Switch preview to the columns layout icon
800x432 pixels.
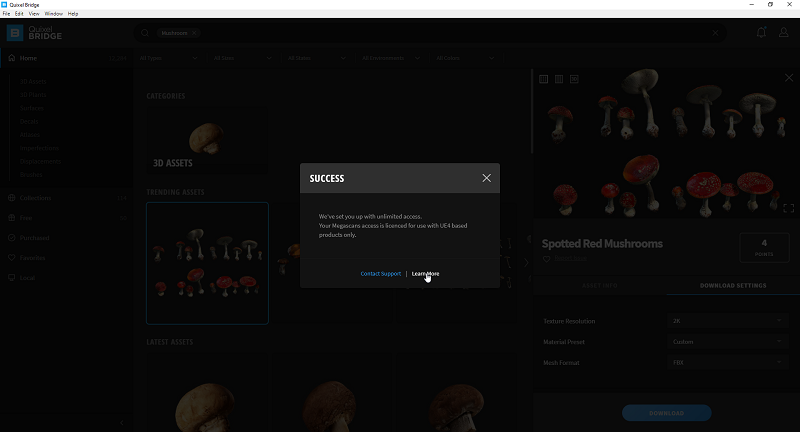[x=559, y=79]
